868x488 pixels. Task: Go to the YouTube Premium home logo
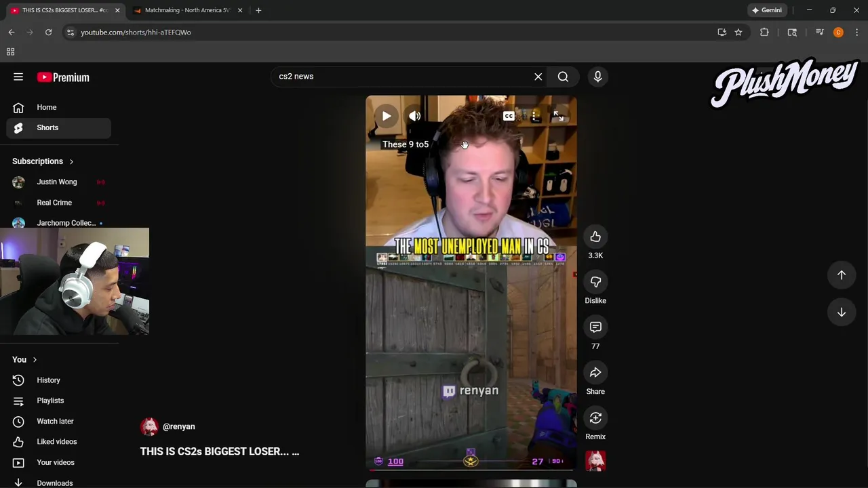[x=63, y=77]
